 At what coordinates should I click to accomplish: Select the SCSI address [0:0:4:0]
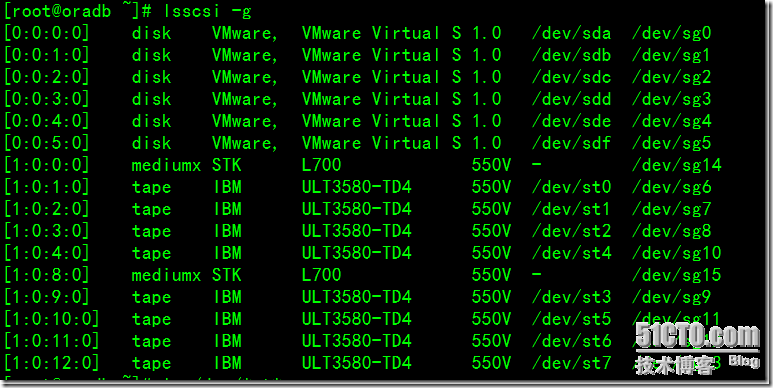pos(46,121)
